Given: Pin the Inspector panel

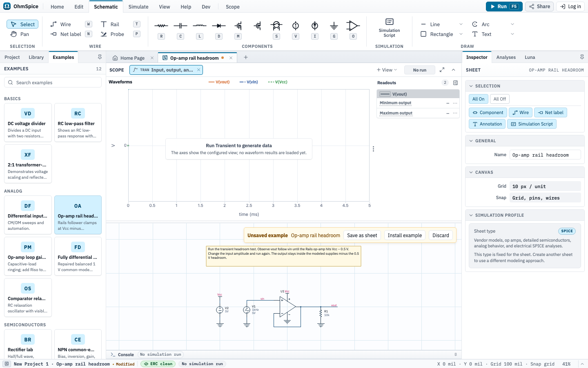Looking at the screenshot, I should tap(582, 57).
